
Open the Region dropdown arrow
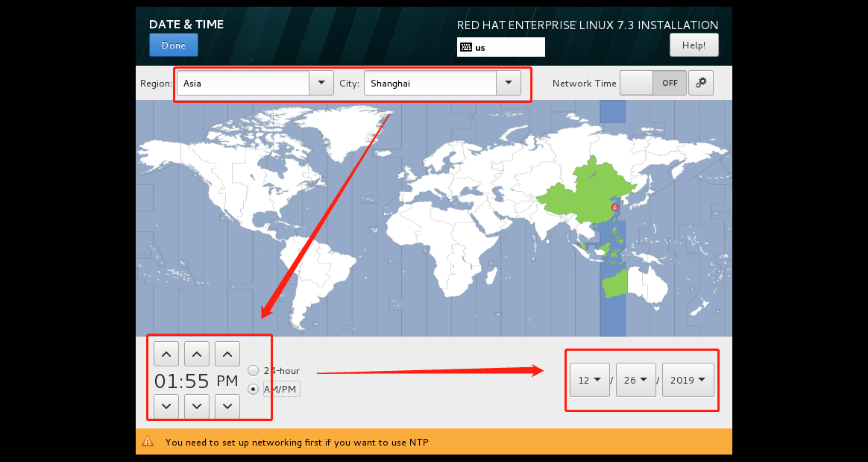coord(321,83)
